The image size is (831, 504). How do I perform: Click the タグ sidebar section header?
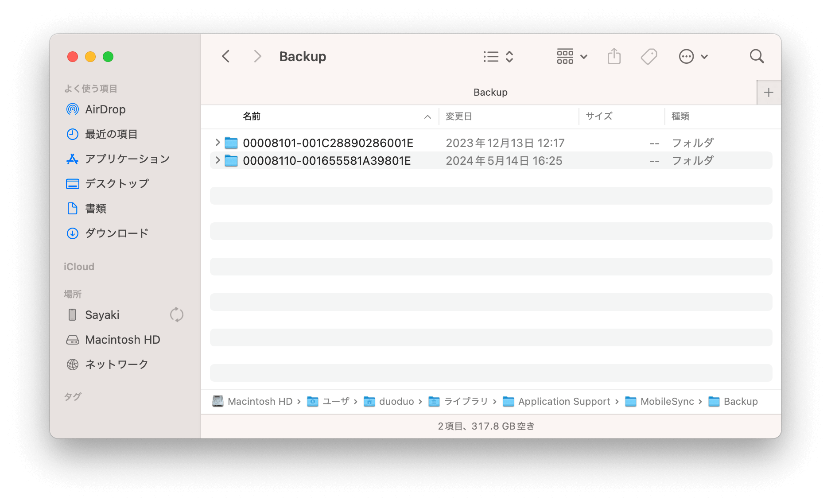pyautogui.click(x=73, y=396)
